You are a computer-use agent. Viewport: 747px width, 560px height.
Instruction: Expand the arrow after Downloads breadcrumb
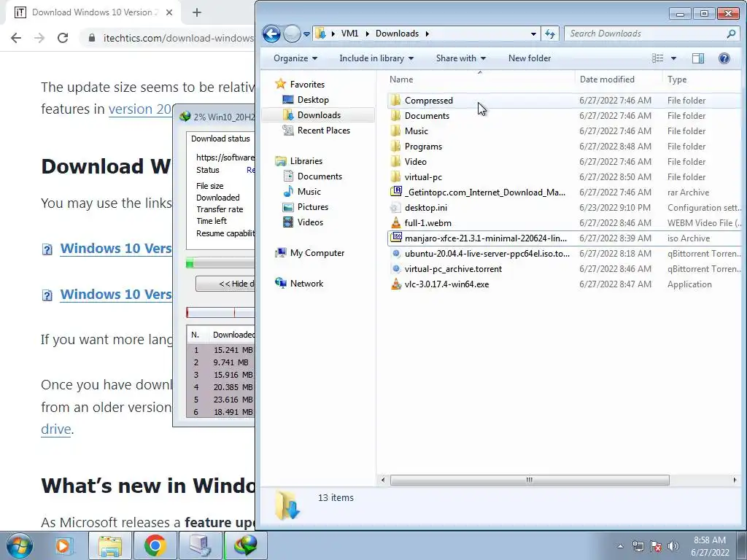click(427, 34)
